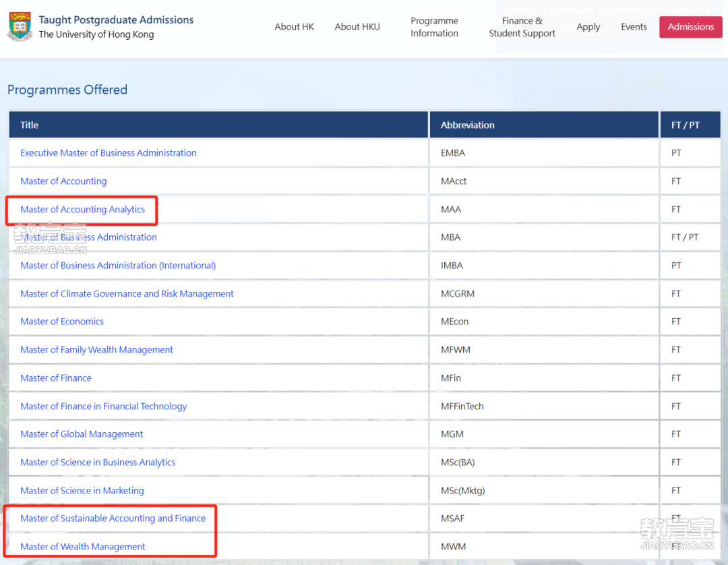
Task: Select the MWM abbreviation cell
Action: pos(544,547)
